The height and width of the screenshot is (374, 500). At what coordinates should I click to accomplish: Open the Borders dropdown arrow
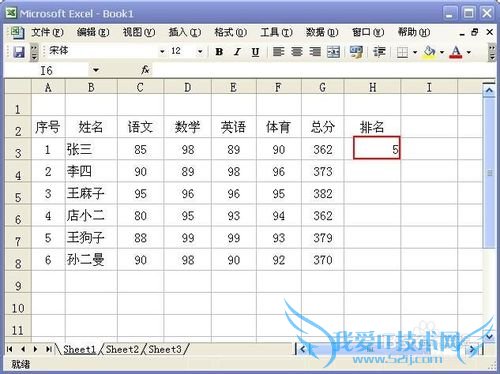pyautogui.click(x=415, y=52)
